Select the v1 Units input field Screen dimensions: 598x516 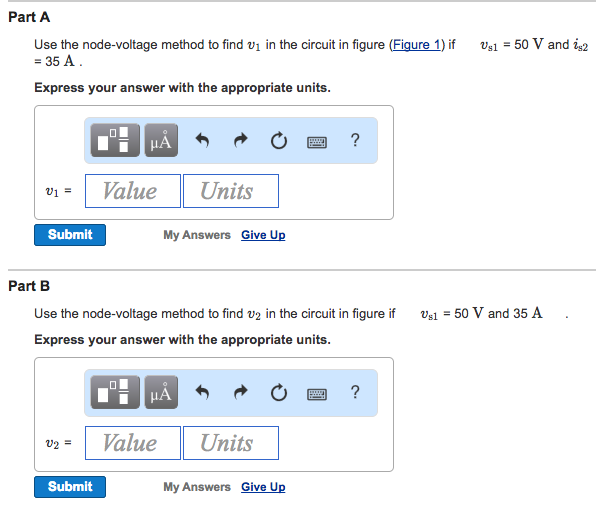pyautogui.click(x=231, y=191)
